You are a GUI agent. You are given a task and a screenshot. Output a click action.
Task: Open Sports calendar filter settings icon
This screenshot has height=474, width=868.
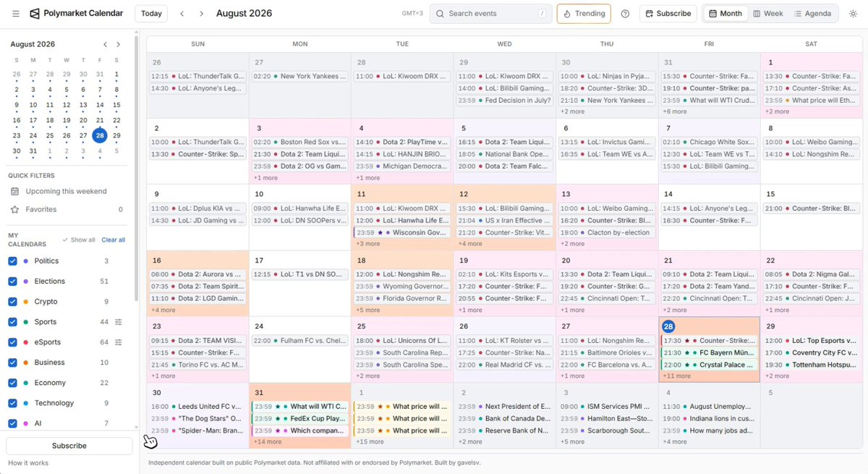(119, 322)
